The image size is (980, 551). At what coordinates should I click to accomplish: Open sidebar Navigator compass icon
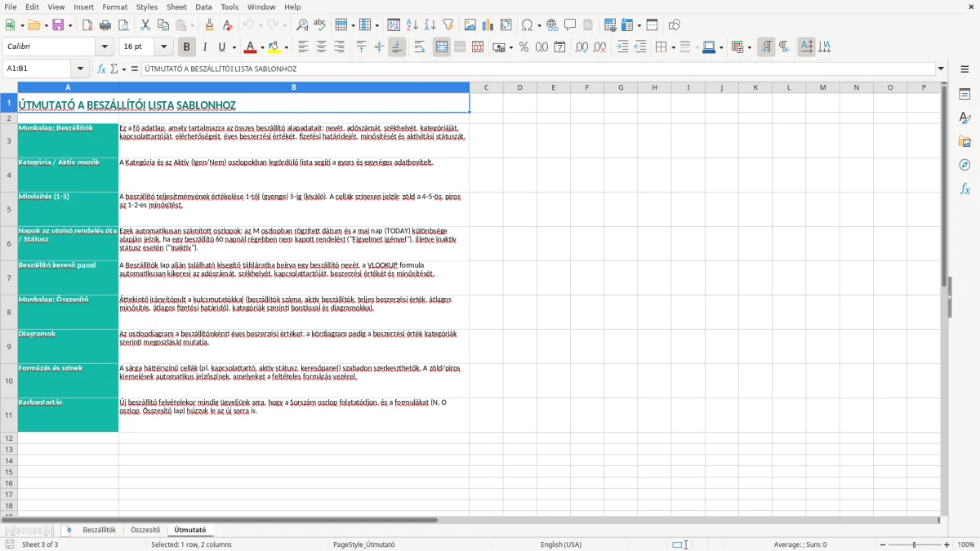pos(964,166)
